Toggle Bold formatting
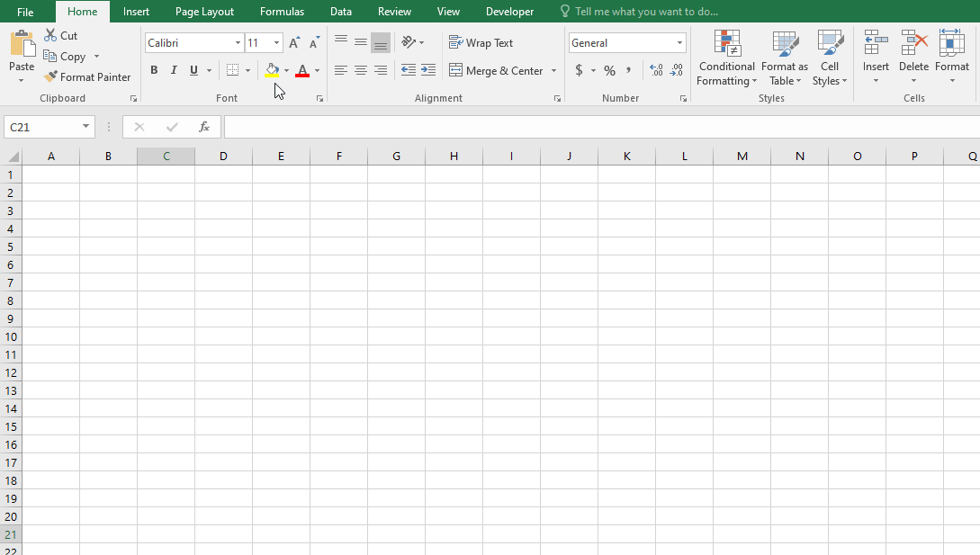Image resolution: width=980 pixels, height=555 pixels. [x=154, y=70]
